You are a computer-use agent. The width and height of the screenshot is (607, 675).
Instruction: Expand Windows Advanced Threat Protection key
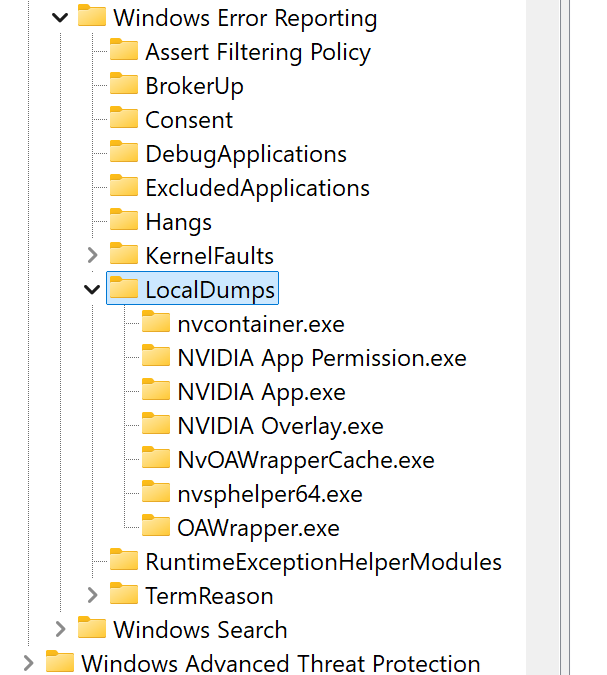tap(28, 663)
